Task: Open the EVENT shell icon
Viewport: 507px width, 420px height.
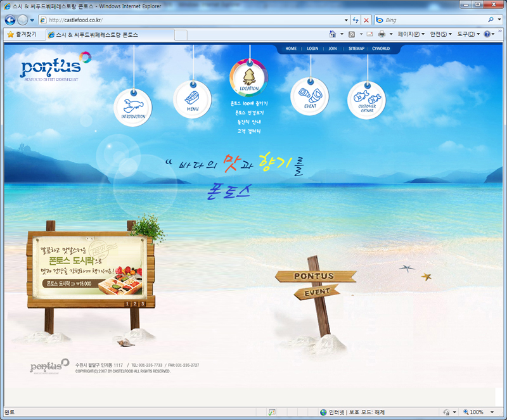Action: coord(310,96)
